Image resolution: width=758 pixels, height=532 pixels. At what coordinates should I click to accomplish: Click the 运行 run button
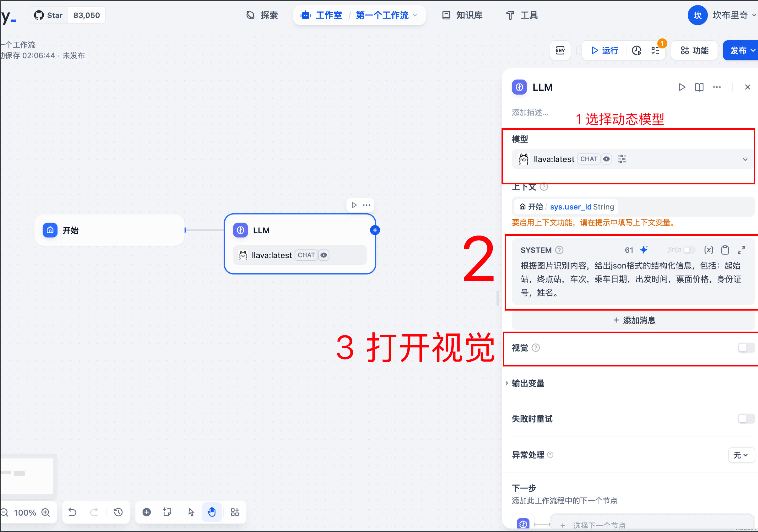[604, 50]
